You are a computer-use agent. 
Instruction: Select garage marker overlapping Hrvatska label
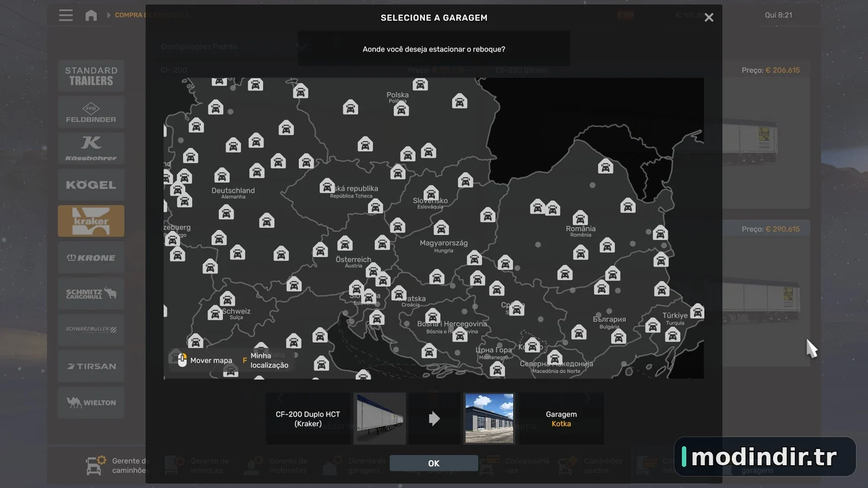(399, 293)
